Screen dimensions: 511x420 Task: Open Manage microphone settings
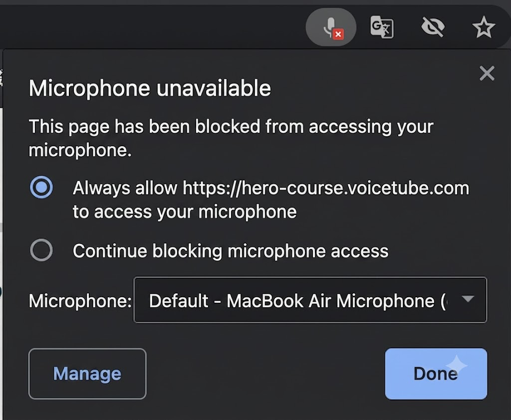point(87,374)
